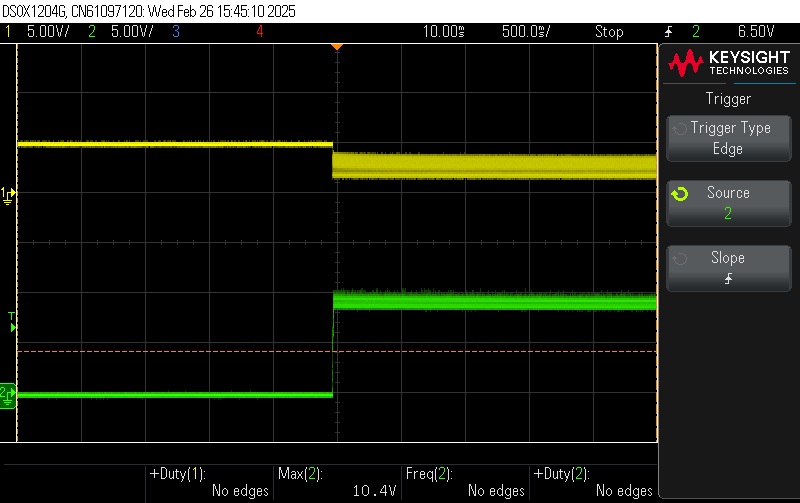This screenshot has width=800, height=503.
Task: Select the channel 1 ground reference marker
Action: (8, 195)
